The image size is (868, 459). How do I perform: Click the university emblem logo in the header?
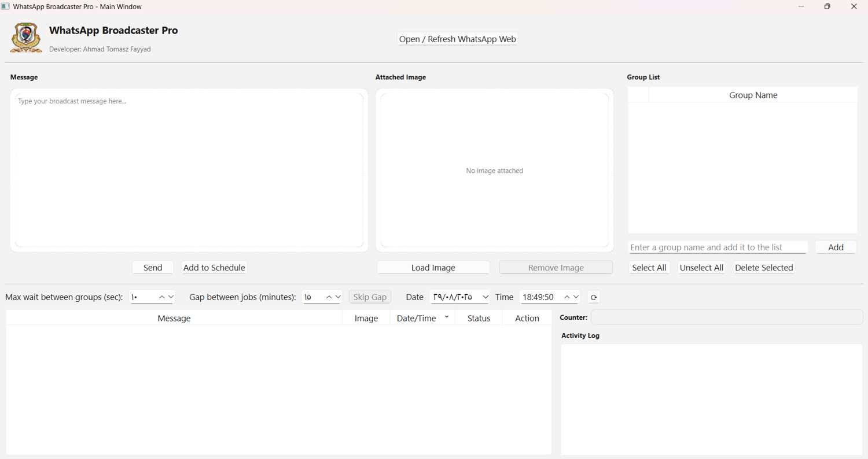[26, 38]
